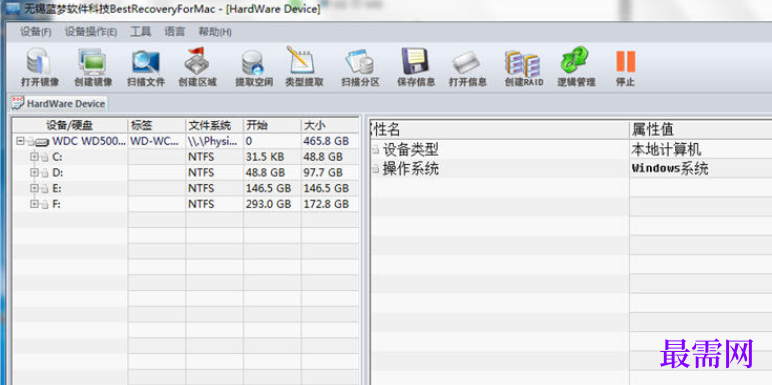Select the F: partition row
The width and height of the screenshot is (772, 385).
click(186, 204)
